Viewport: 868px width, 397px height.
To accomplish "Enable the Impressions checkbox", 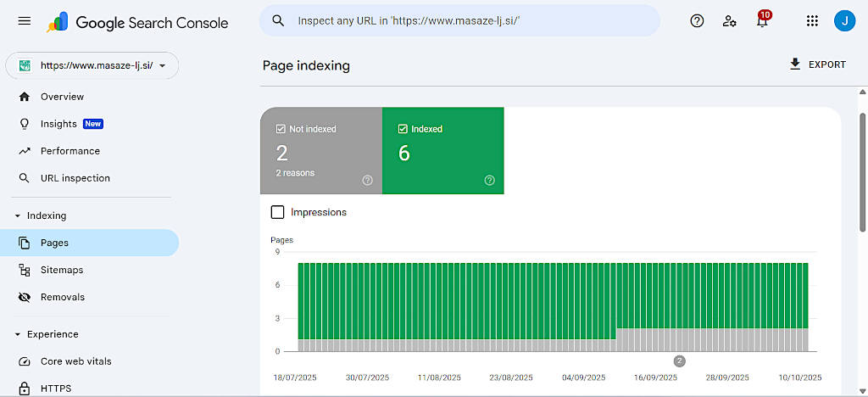I will pyautogui.click(x=277, y=212).
